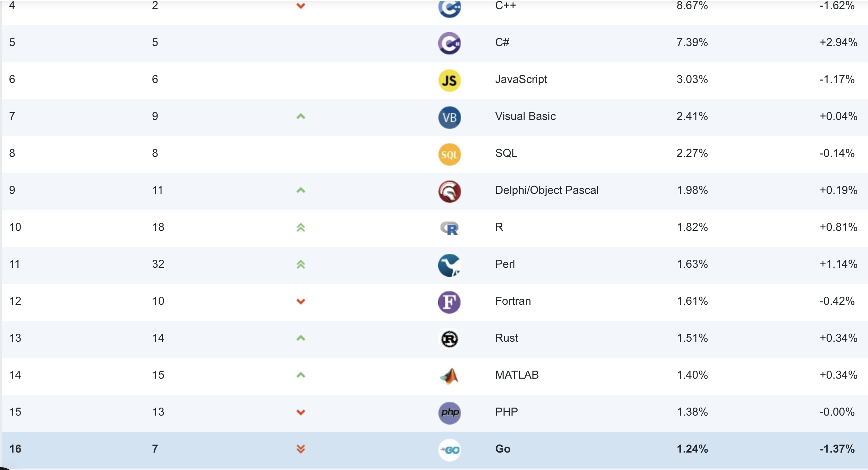Click the double red down-arrow in Go row

point(301,449)
